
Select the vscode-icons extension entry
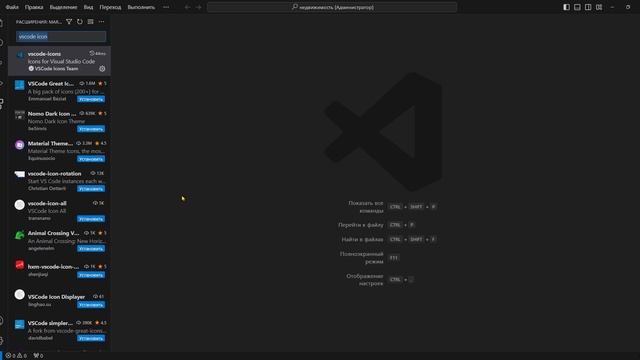(59, 61)
